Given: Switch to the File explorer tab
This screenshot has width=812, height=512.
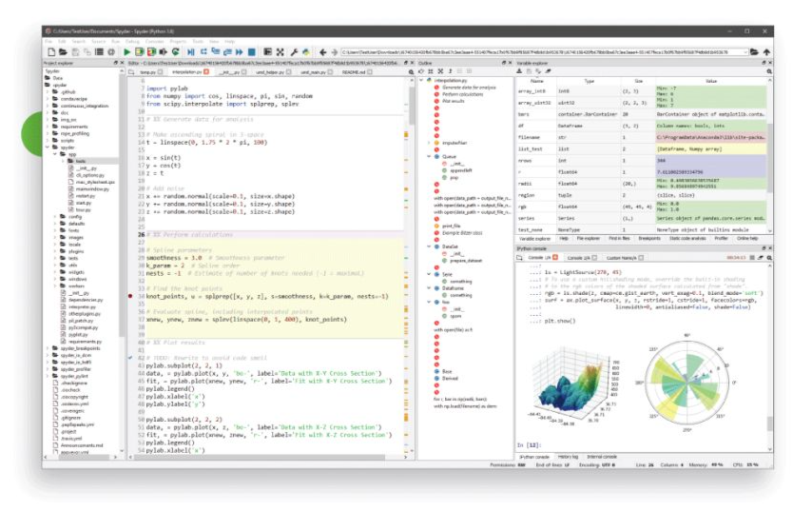Looking at the screenshot, I should coord(589,238).
